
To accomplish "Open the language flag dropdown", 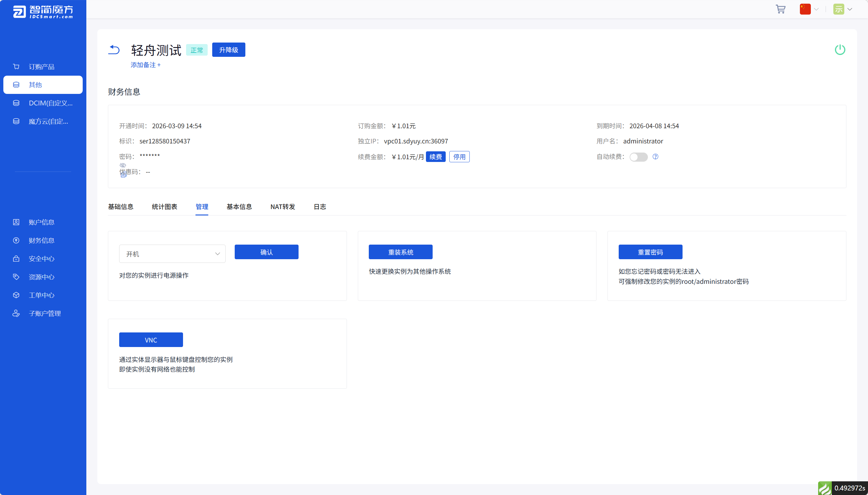I will 809,9.
